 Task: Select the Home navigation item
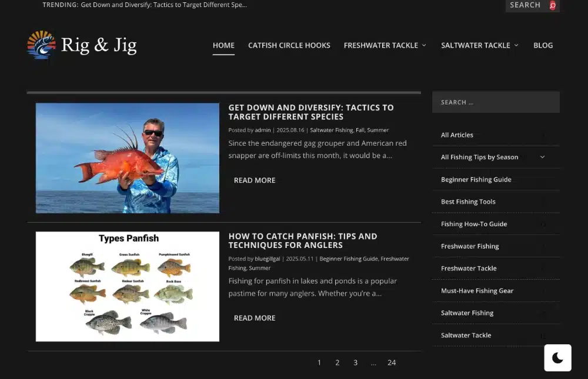pyautogui.click(x=223, y=45)
